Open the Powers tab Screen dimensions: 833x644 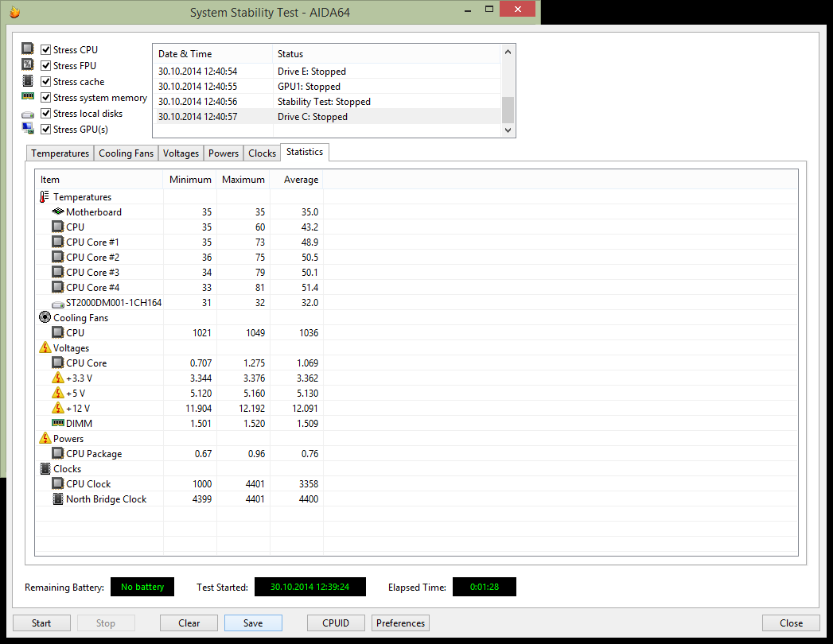pos(224,153)
